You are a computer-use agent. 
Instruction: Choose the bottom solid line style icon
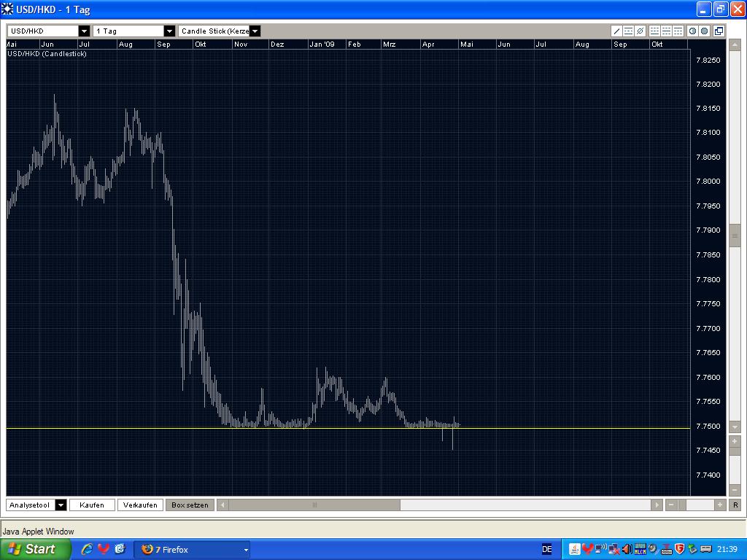(654, 31)
